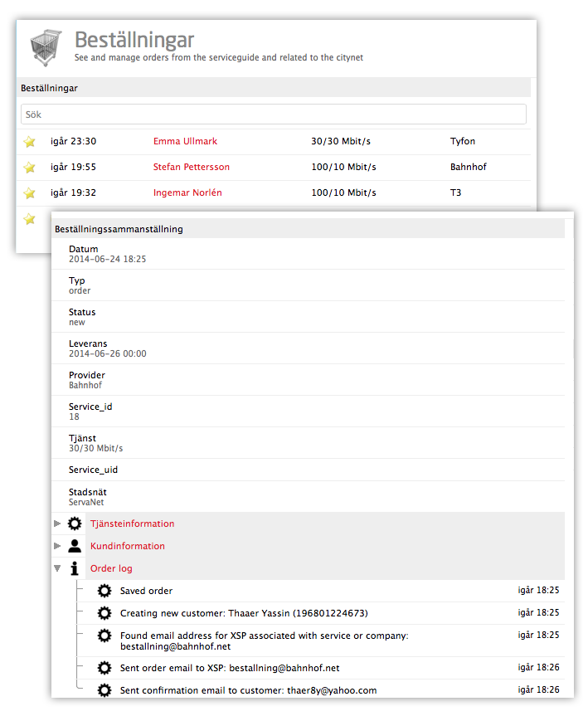588x716 pixels.
Task: Expand the Kundinformation section arrow
Action: [x=57, y=546]
